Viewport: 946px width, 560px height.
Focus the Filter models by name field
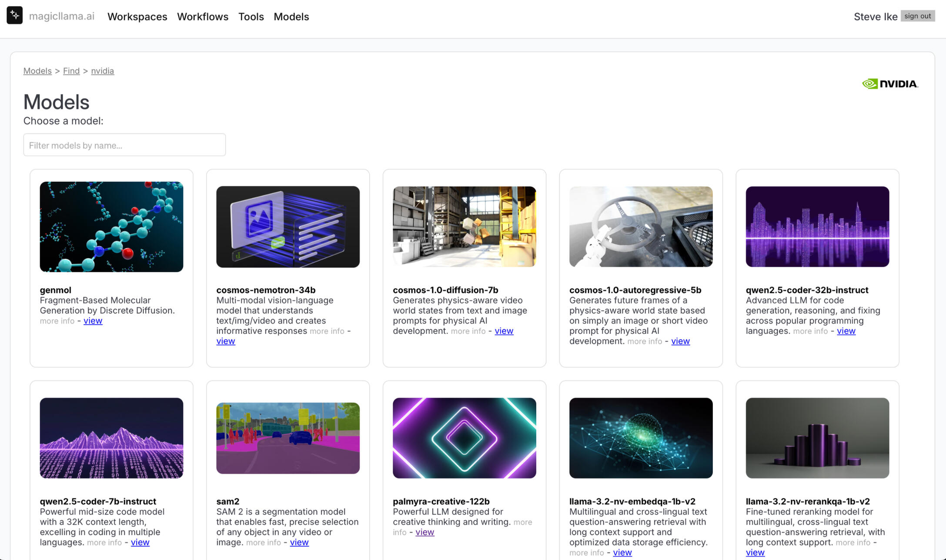pyautogui.click(x=124, y=145)
